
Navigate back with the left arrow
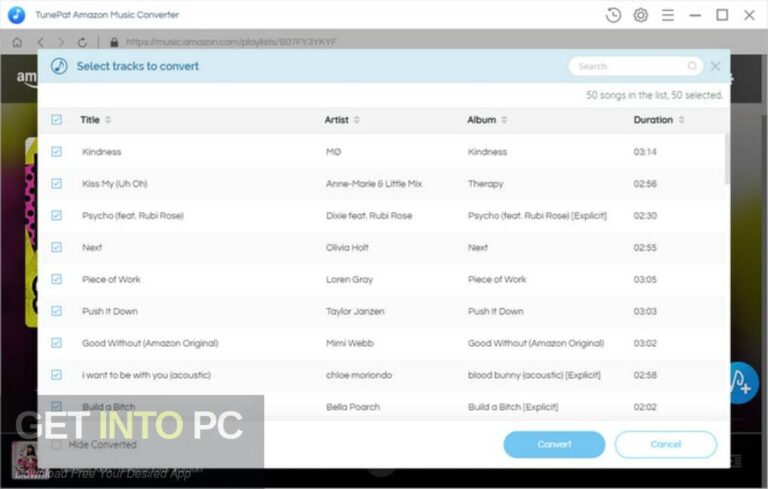[40, 42]
